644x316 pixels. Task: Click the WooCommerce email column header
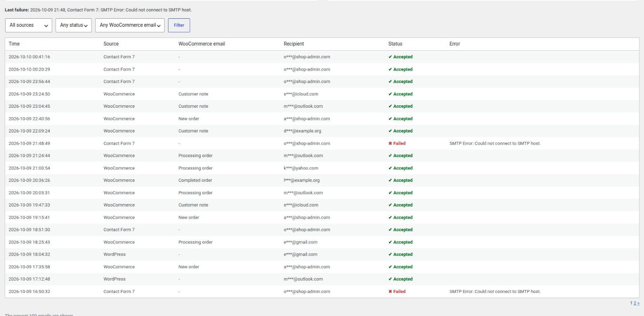202,44
